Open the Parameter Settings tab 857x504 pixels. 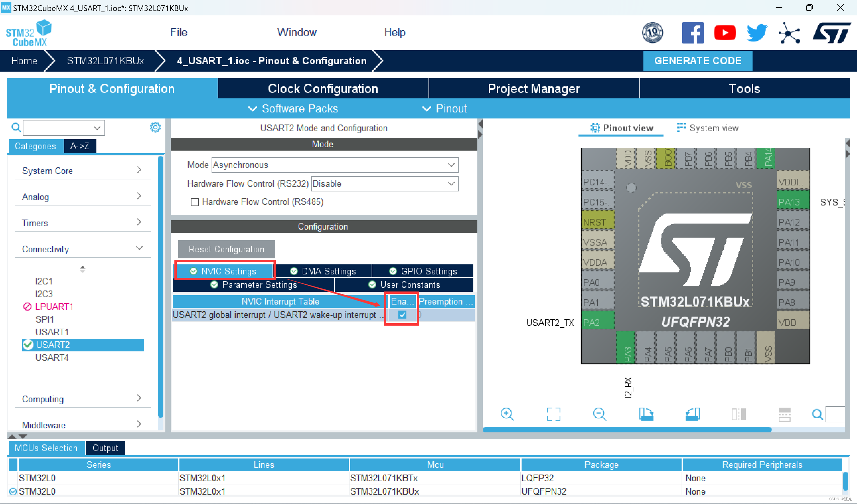point(253,285)
